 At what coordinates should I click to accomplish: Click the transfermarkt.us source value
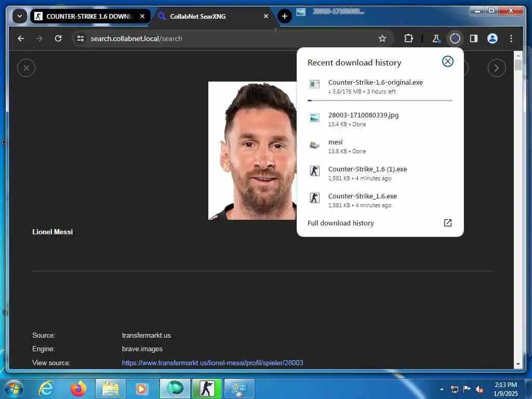(146, 335)
